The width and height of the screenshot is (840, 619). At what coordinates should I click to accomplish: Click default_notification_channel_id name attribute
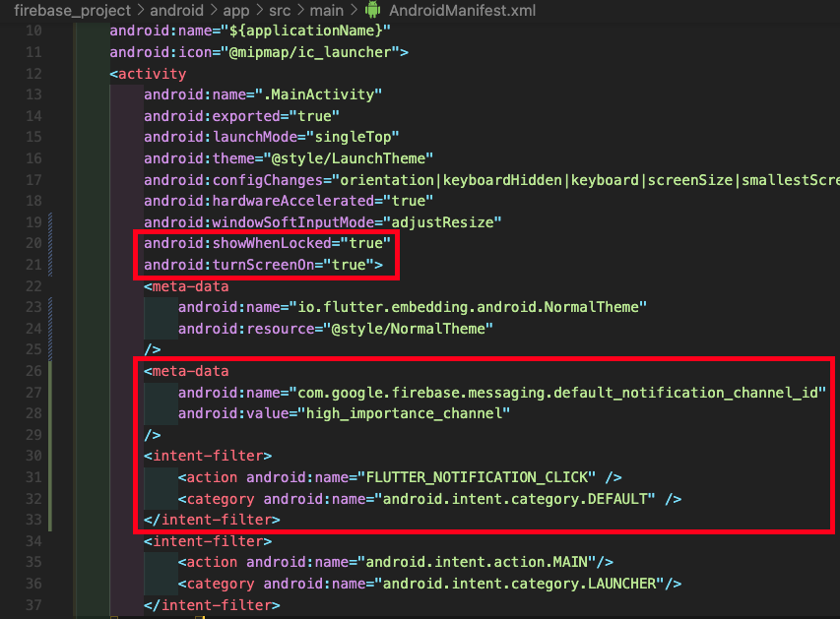tap(502, 393)
